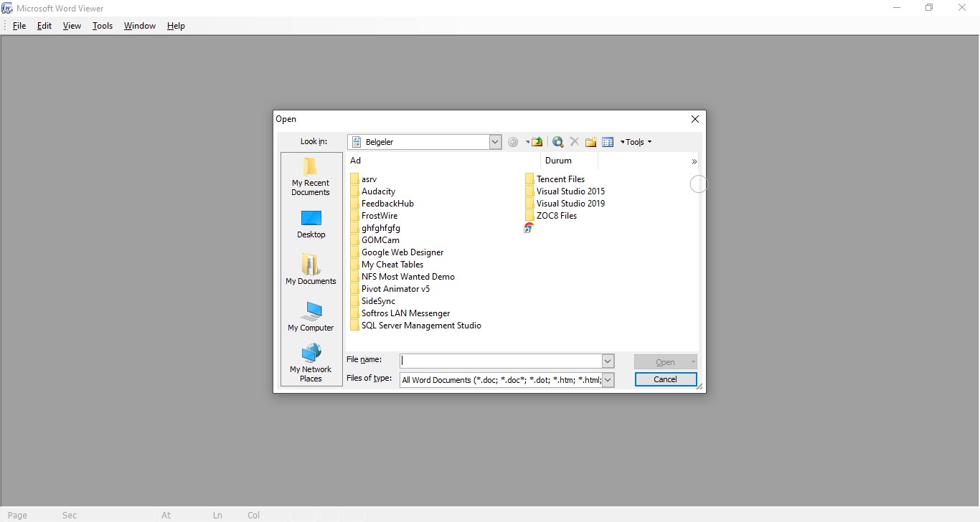The height and width of the screenshot is (522, 980).
Task: Click the Ln status bar entry
Action: (217, 515)
